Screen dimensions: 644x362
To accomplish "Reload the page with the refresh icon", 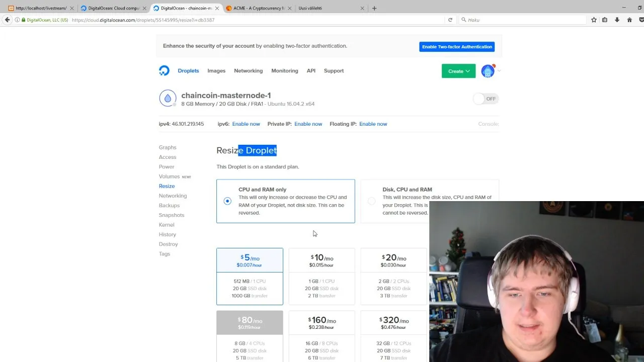I will pos(450,20).
